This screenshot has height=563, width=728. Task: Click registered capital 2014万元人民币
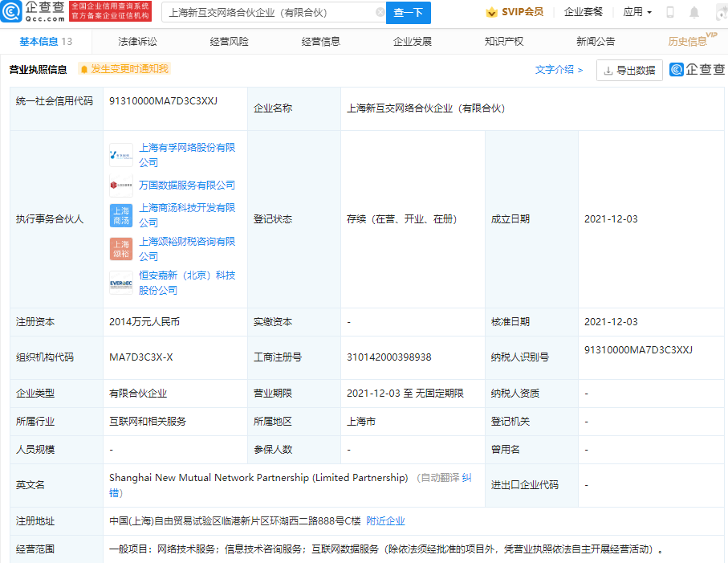point(144,322)
